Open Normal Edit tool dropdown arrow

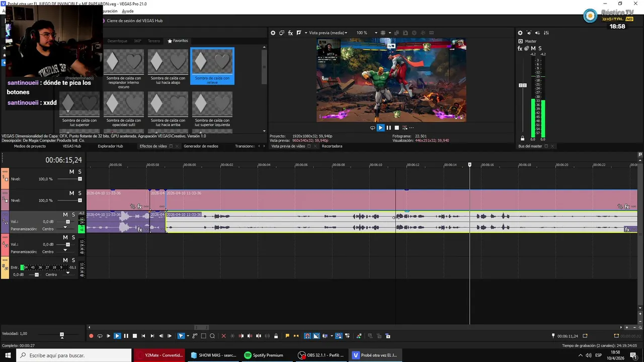pos(188,336)
